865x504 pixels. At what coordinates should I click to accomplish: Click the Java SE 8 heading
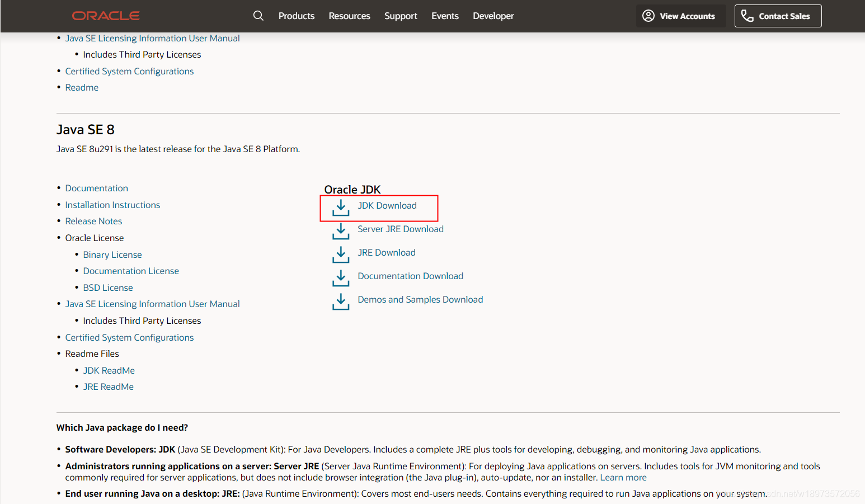(86, 130)
